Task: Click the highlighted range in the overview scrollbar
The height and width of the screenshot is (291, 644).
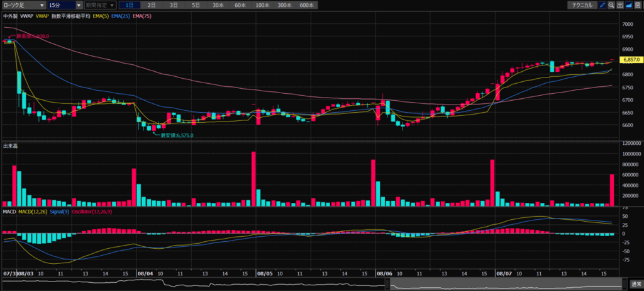Action: pos(505,283)
